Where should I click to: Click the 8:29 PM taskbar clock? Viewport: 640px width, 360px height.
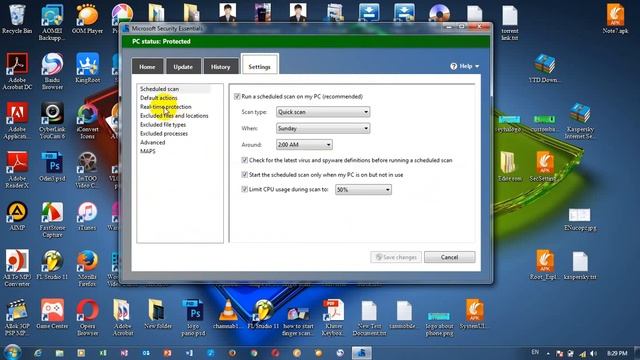pyautogui.click(x=617, y=353)
